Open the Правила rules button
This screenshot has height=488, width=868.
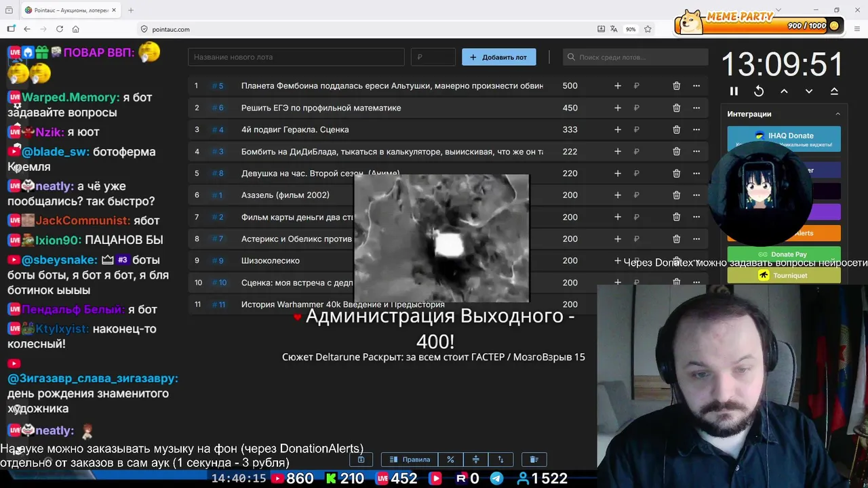(410, 460)
